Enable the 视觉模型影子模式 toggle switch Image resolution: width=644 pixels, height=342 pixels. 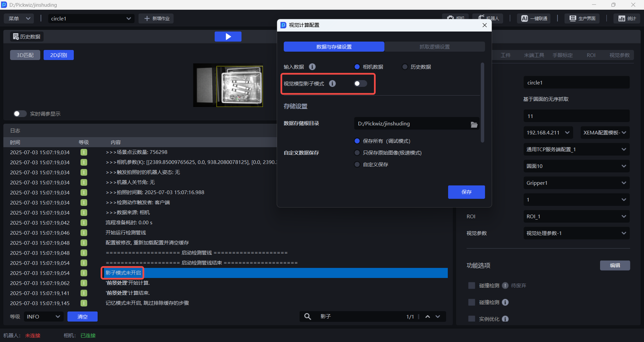click(360, 83)
